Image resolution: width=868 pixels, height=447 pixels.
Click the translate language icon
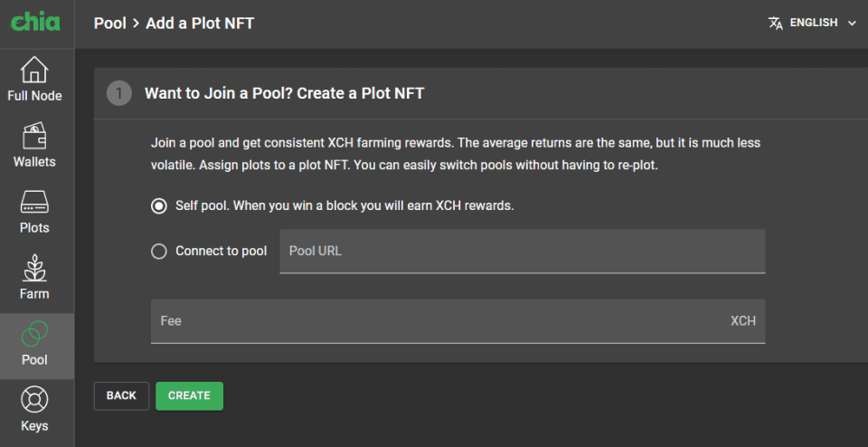[776, 24]
